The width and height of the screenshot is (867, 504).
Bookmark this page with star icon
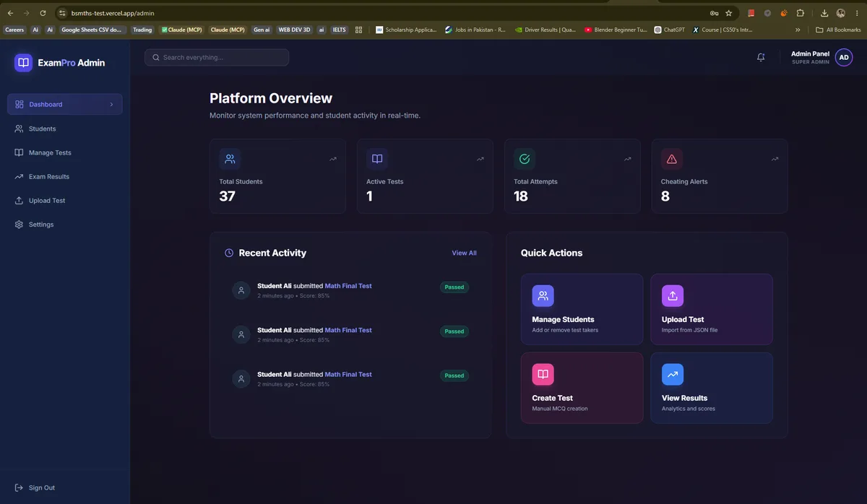tap(728, 13)
